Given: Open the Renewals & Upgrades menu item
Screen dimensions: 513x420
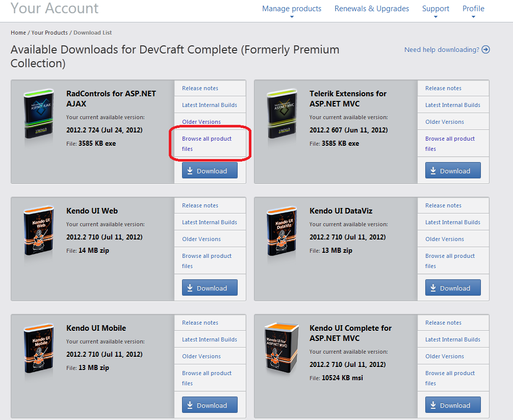Looking at the screenshot, I should (x=372, y=9).
